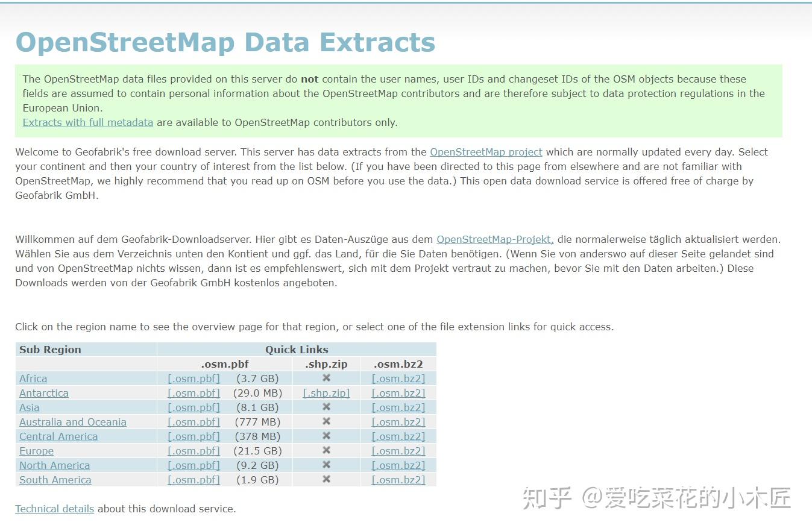Screen dimensions: 812x531
Task: Open the OpenStreetMap project link
Action: click(x=486, y=152)
